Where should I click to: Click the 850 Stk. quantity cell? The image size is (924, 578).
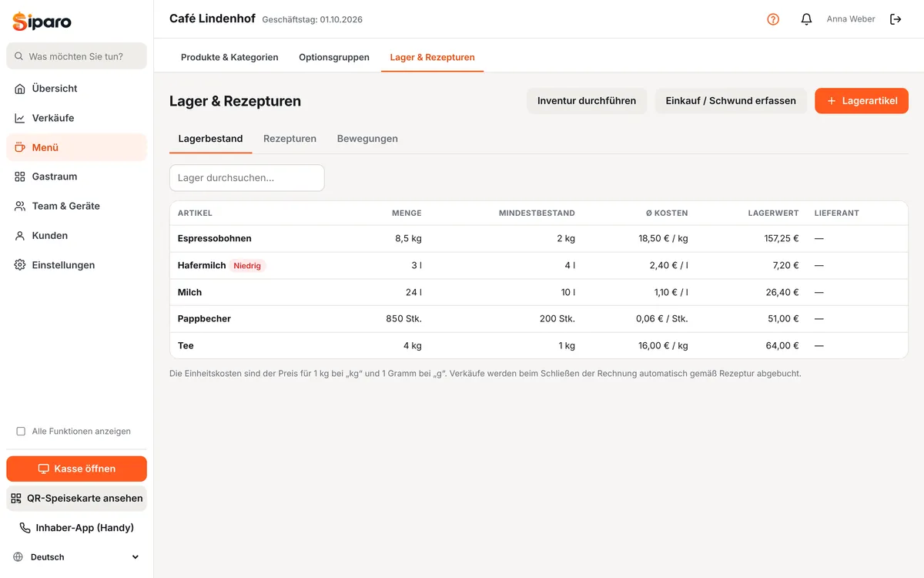[x=403, y=319]
